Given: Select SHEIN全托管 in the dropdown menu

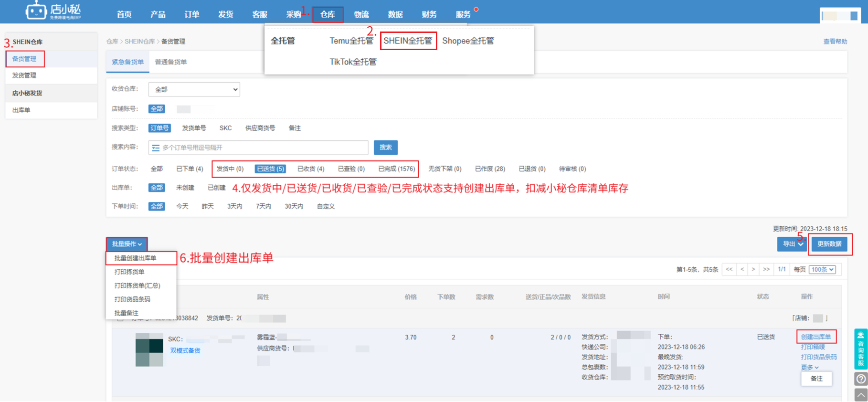Looking at the screenshot, I should (x=408, y=41).
